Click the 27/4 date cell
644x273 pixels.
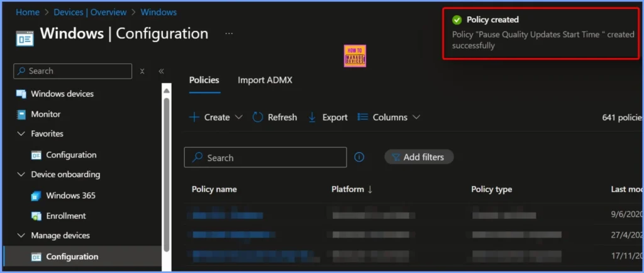(x=627, y=235)
